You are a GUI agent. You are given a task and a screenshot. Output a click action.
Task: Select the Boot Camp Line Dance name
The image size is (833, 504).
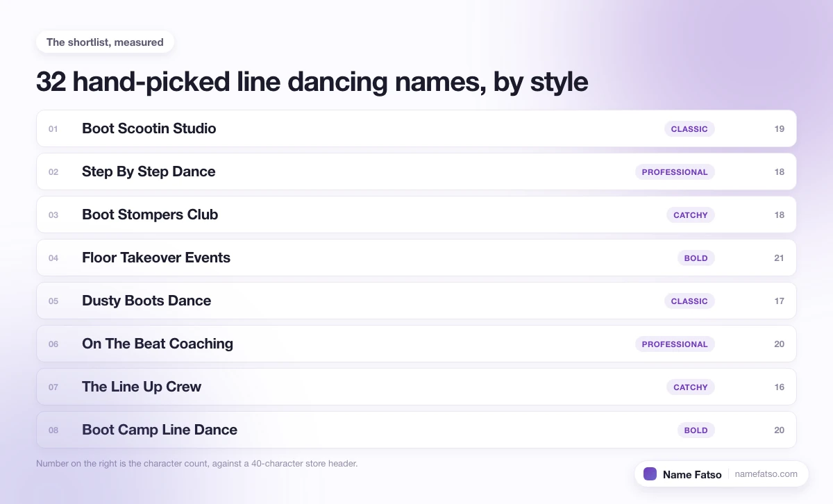coord(160,430)
